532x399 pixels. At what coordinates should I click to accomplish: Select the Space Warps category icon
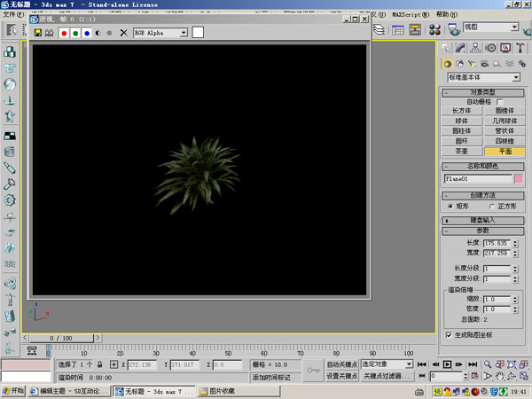pos(509,64)
